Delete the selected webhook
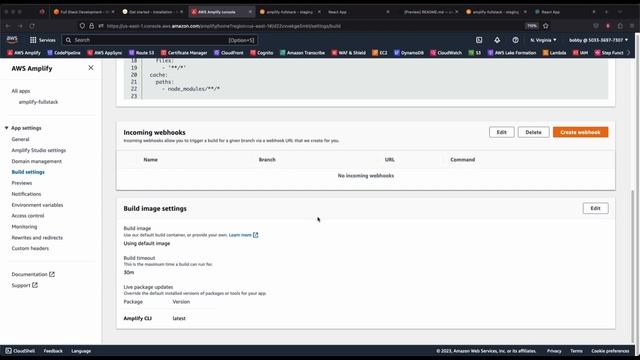The height and width of the screenshot is (360, 640). (533, 132)
